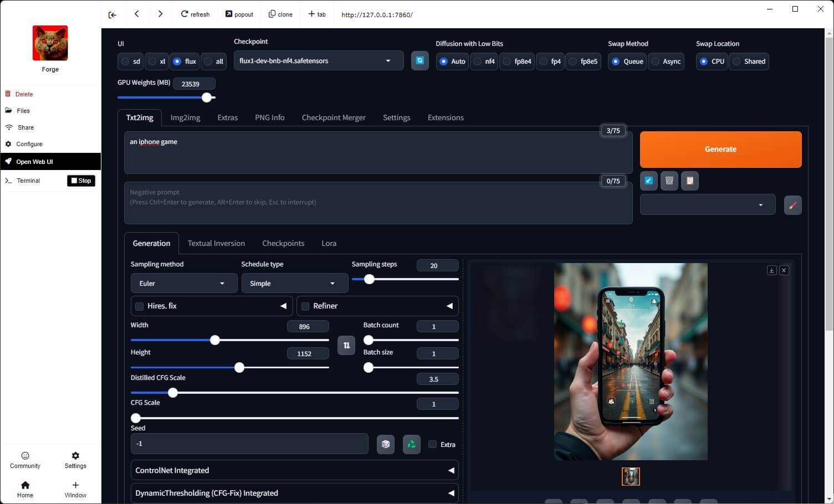Switch to the Img2img tab
834x504 pixels.
(185, 117)
